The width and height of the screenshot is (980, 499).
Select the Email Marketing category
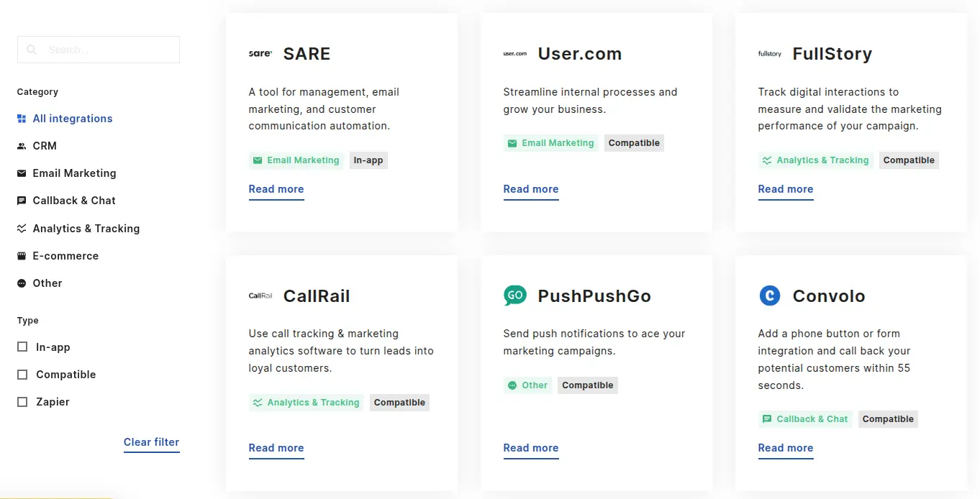[73, 173]
